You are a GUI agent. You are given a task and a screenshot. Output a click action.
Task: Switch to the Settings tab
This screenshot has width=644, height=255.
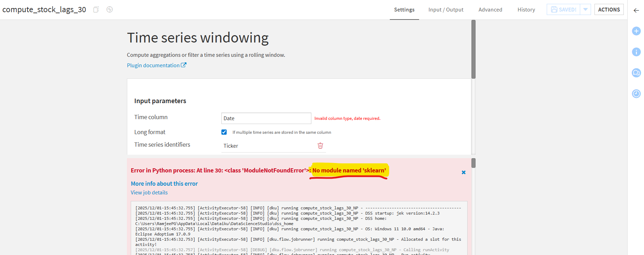[404, 10]
